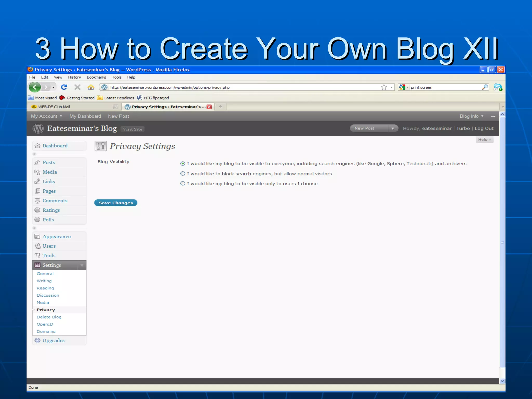Open the Most Visited bookmarks folder

click(42, 98)
